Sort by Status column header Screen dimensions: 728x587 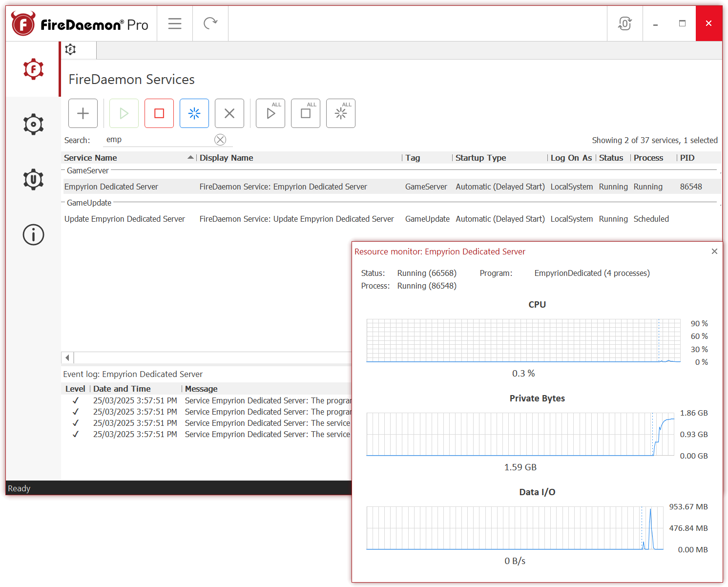click(x=612, y=158)
